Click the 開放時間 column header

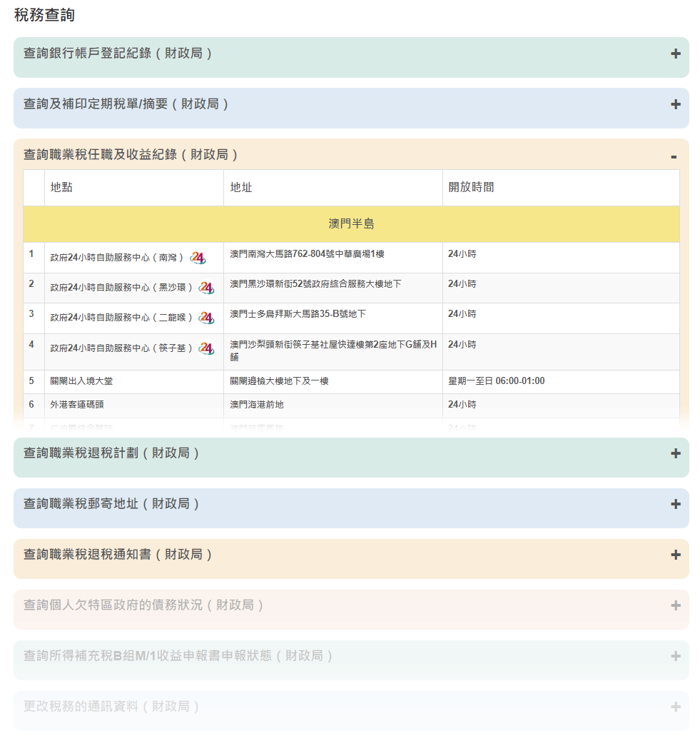pos(471,188)
